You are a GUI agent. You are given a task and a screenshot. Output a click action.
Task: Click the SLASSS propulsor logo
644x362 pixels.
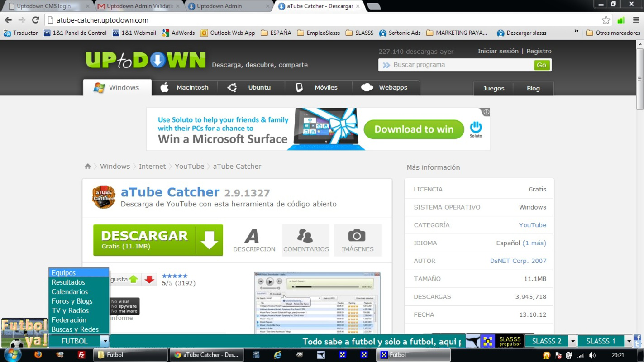click(x=501, y=341)
